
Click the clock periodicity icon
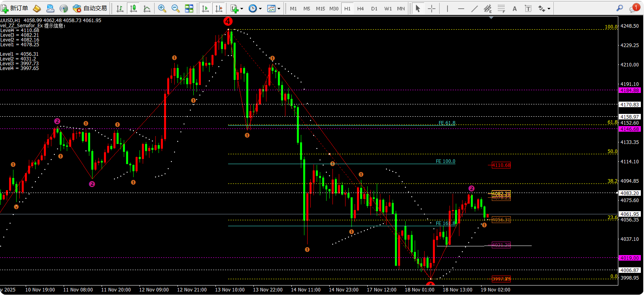[x=253, y=8]
